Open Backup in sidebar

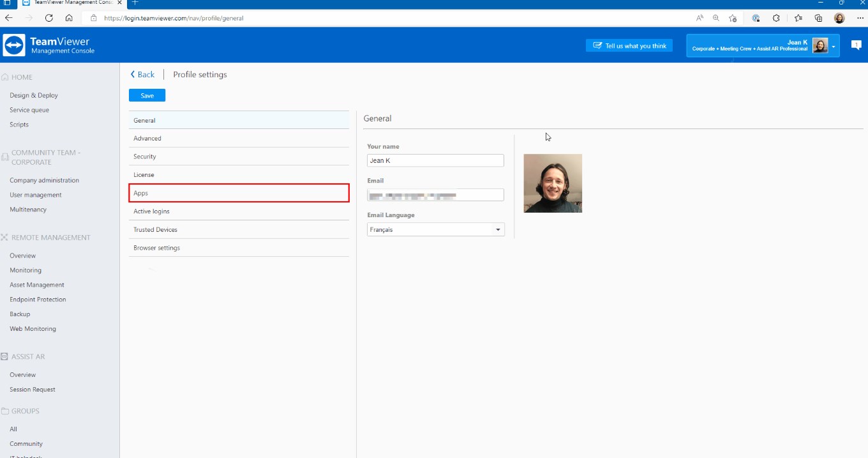20,314
